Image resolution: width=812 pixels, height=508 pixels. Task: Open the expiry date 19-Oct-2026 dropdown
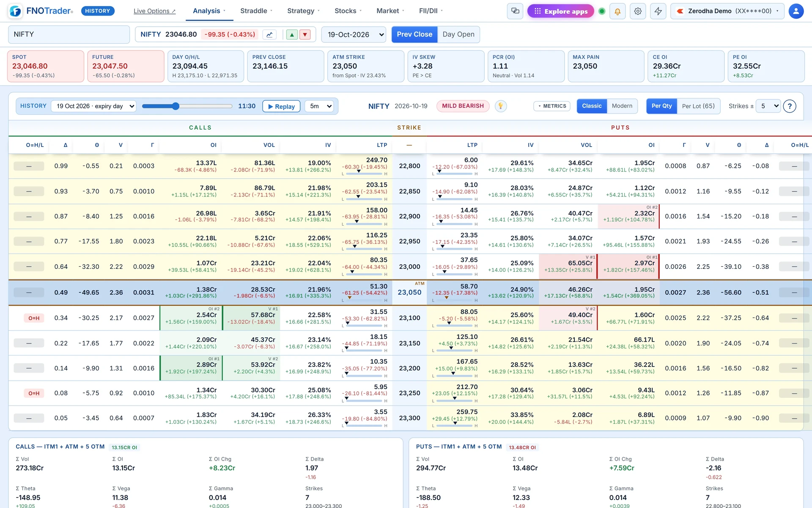click(354, 34)
